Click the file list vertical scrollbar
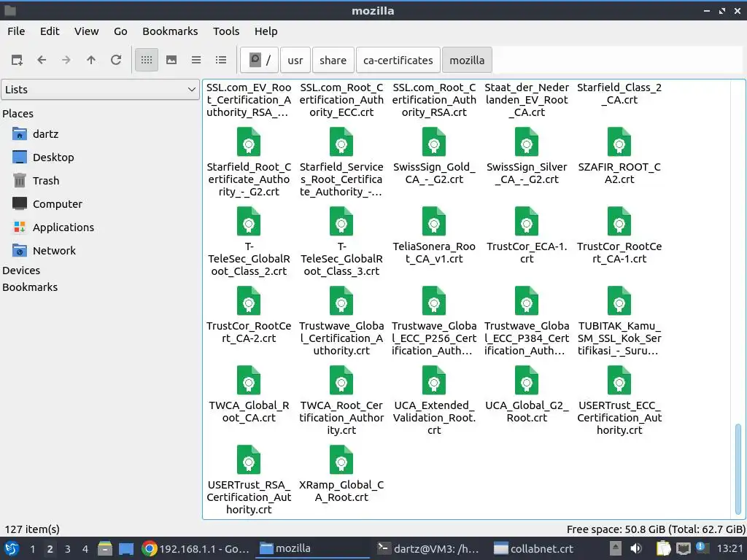Screen dimensions: 747x560 (x=738, y=469)
